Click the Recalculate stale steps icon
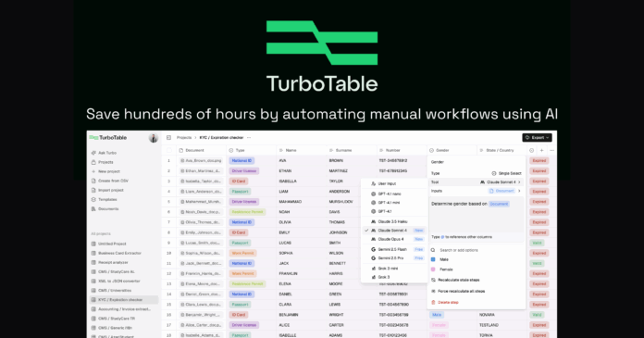 [433, 280]
